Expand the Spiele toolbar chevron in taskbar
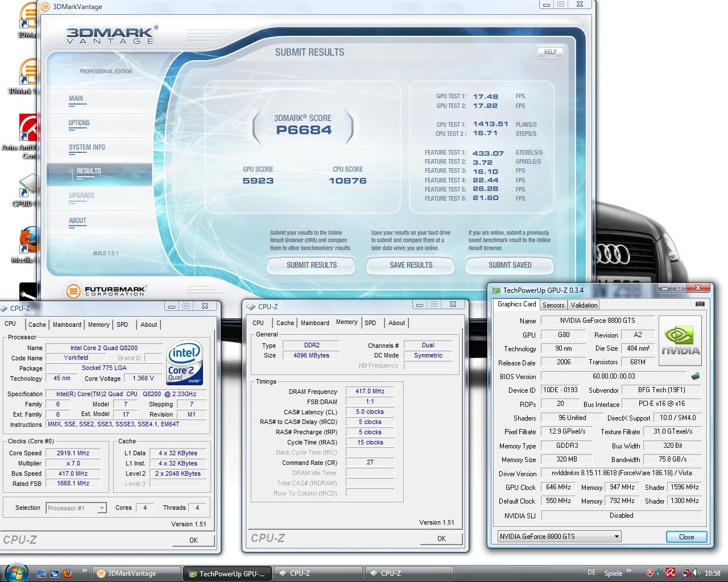Image resolution: width=728 pixels, height=582 pixels. coord(629,571)
